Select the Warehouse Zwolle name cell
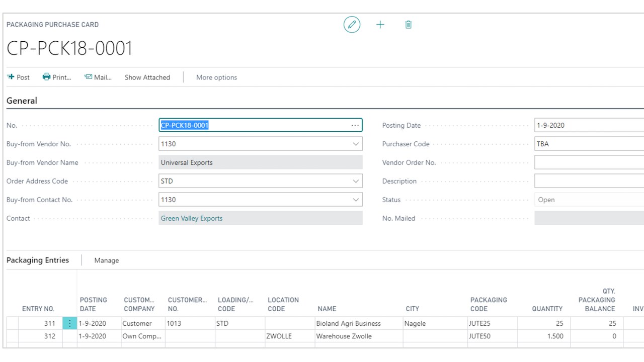This screenshot has width=644, height=362. tap(344, 336)
